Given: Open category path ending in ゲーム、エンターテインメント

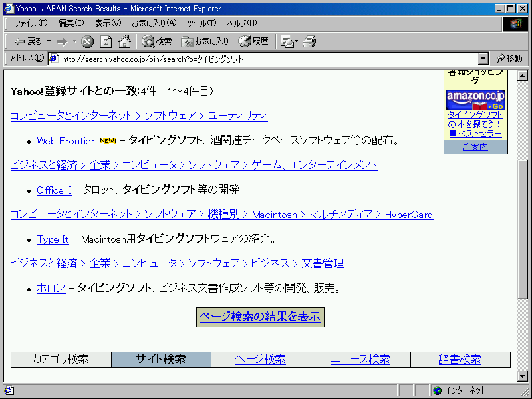Looking at the screenshot, I should click(194, 165).
